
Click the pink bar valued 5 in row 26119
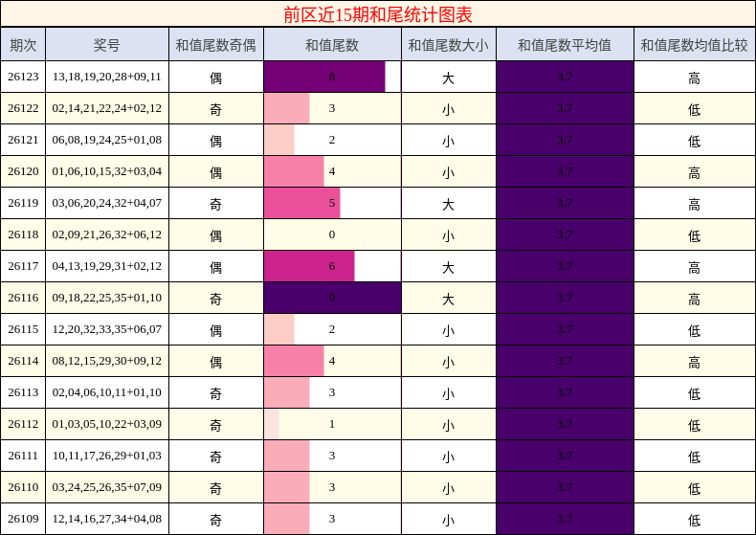coord(301,203)
